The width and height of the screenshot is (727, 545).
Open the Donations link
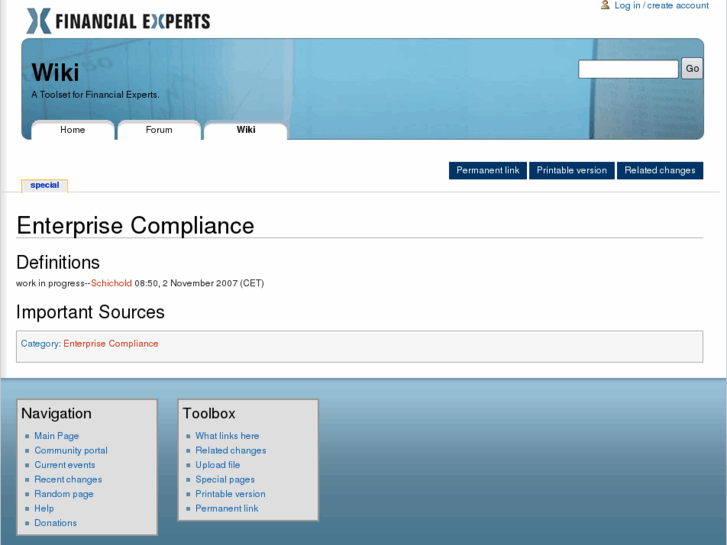[x=56, y=523]
